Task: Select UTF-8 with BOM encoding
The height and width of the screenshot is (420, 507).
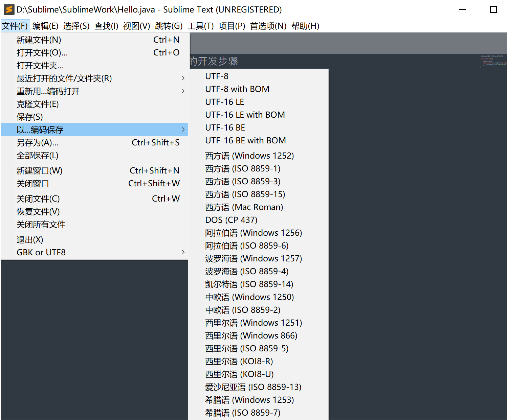Action: click(258, 89)
